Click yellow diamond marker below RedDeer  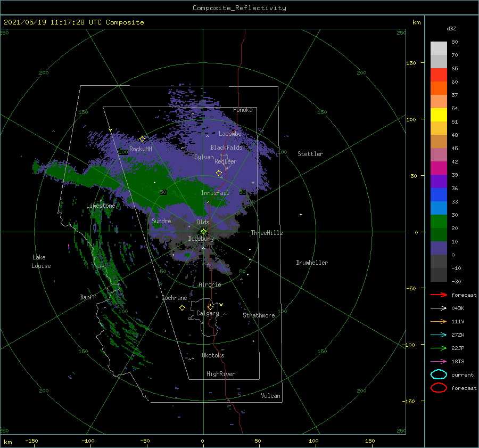(219, 173)
